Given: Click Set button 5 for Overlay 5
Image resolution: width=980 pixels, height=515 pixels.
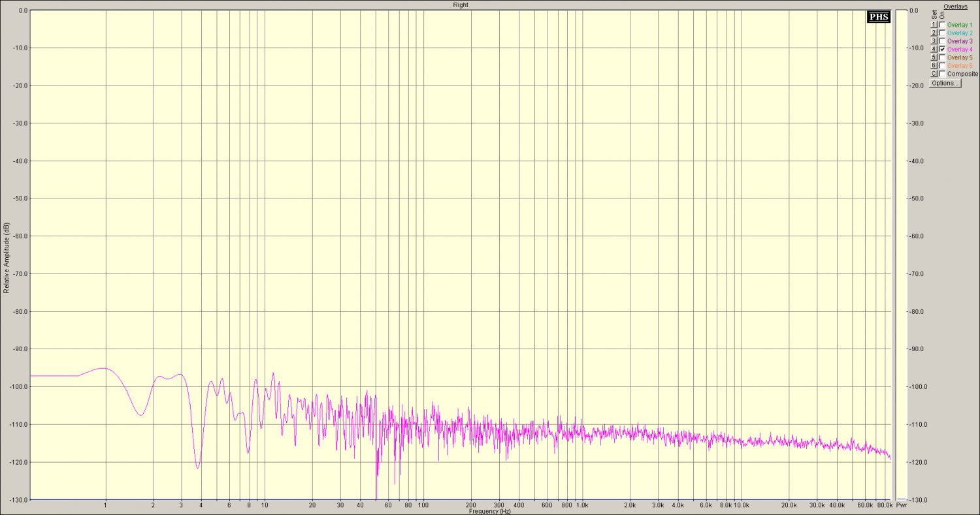Looking at the screenshot, I should coord(934,57).
